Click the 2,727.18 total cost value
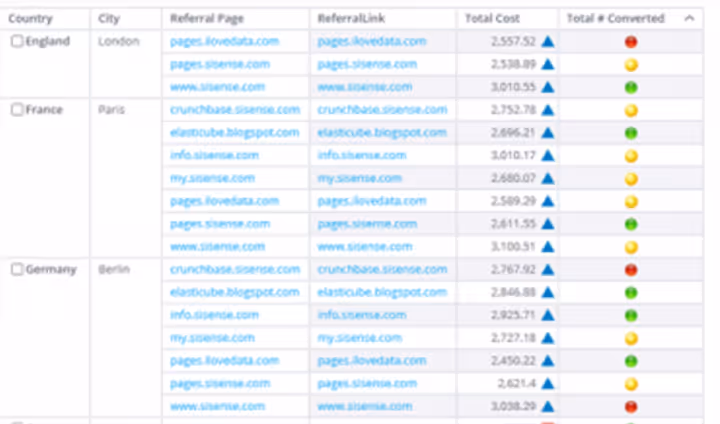This screenshot has width=720, height=424. tap(513, 338)
